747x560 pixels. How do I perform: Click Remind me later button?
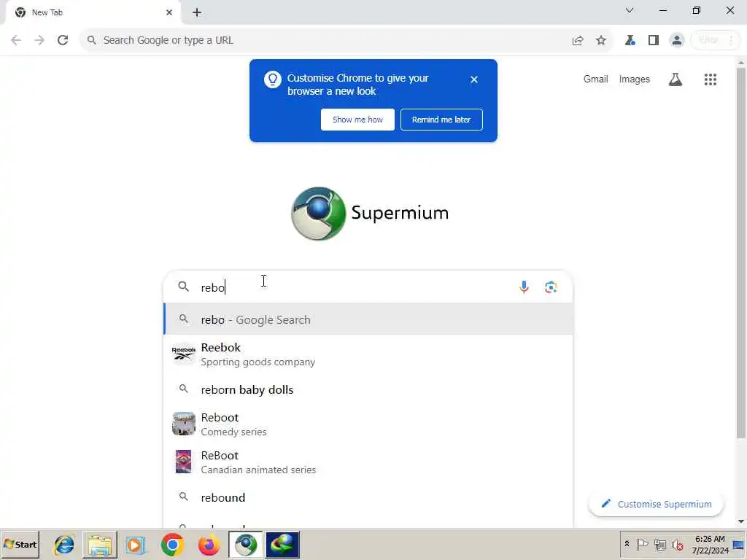[x=441, y=120]
